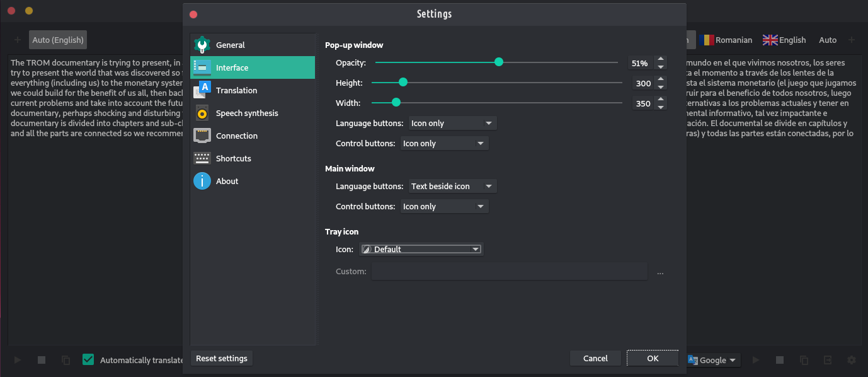The height and width of the screenshot is (377, 868).
Task: Open Main window Language buttons dropdown
Action: coord(452,187)
